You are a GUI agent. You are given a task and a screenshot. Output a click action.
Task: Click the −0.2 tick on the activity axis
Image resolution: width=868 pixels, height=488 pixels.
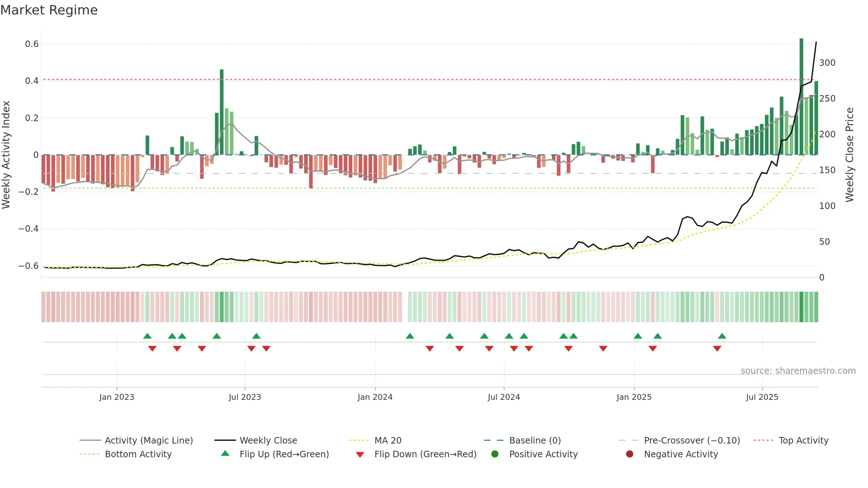[x=29, y=192]
